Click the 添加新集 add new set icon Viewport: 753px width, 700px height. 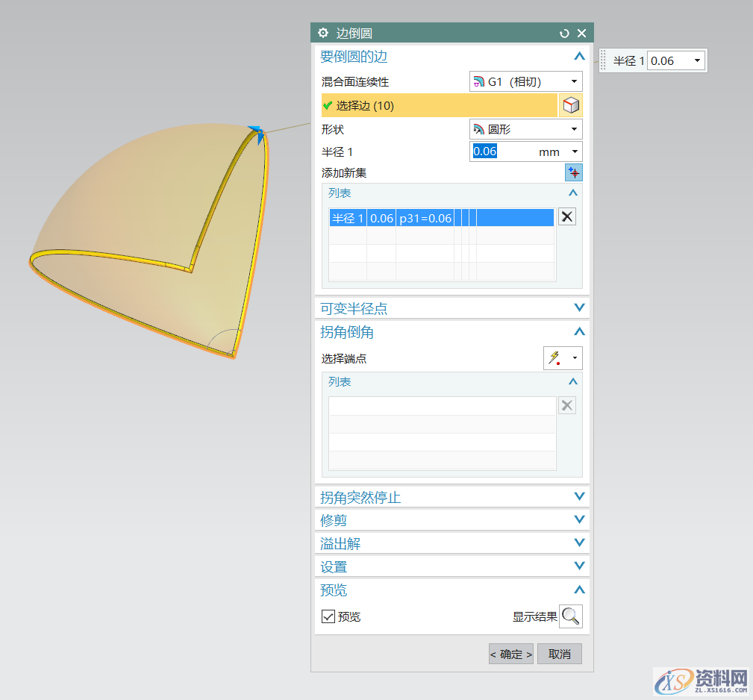[x=573, y=173]
